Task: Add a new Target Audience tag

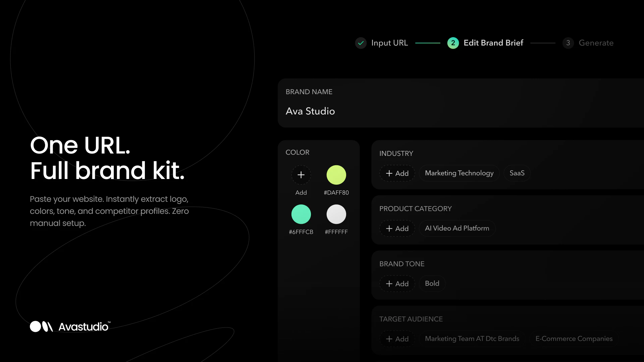Action: pos(397,339)
